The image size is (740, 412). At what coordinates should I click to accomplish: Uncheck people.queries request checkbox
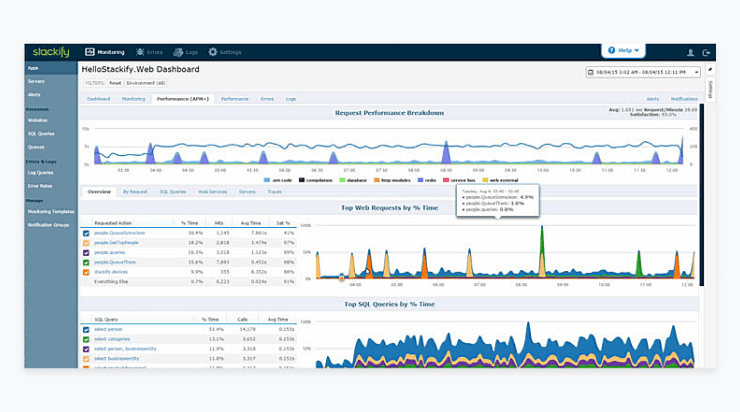coord(86,253)
